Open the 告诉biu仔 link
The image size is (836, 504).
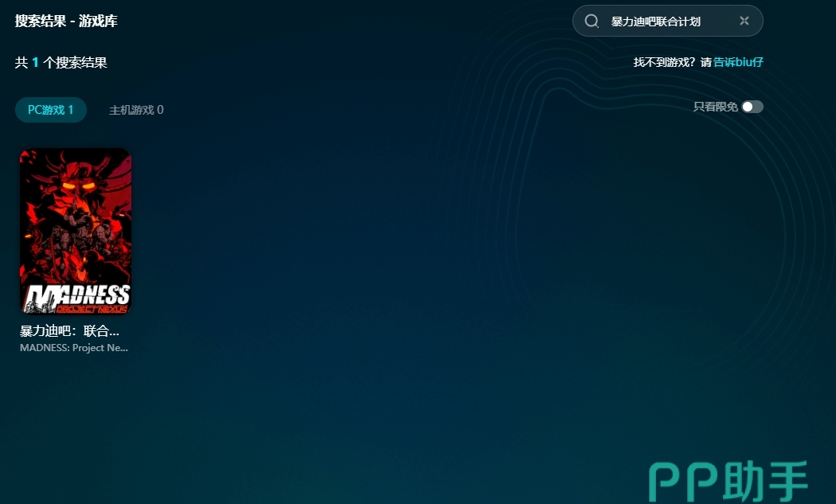coord(738,62)
